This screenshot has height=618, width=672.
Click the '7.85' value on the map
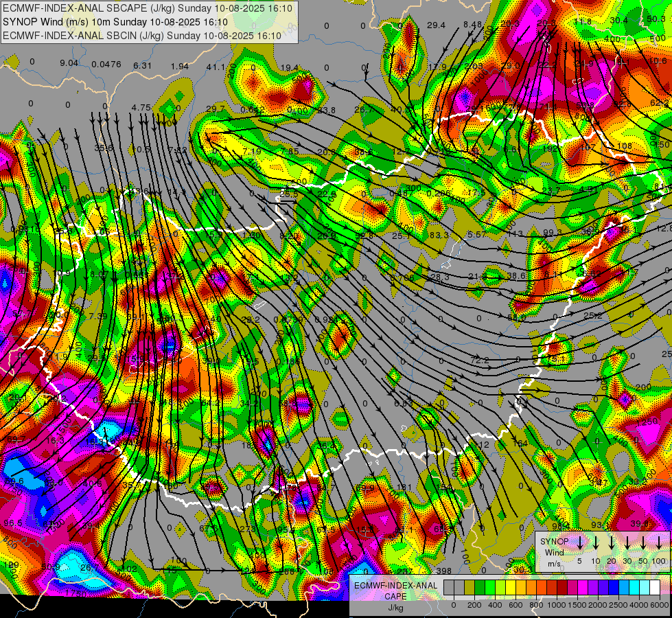click(x=289, y=151)
